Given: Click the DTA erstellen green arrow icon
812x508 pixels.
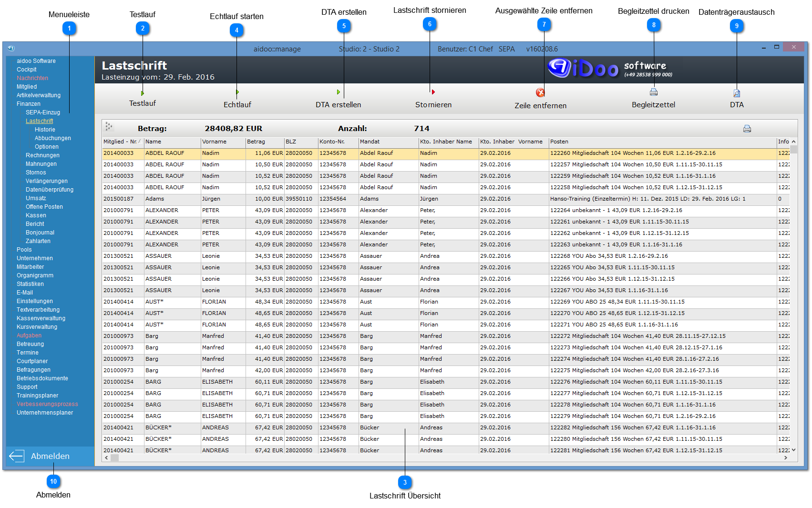Looking at the screenshot, I should tap(339, 92).
